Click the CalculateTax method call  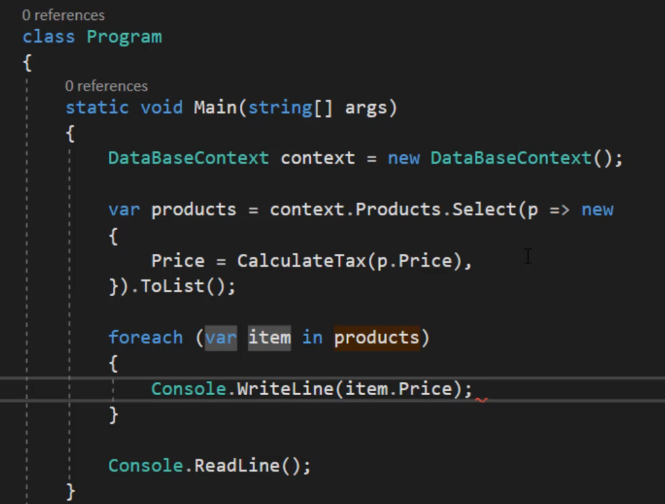(x=302, y=261)
